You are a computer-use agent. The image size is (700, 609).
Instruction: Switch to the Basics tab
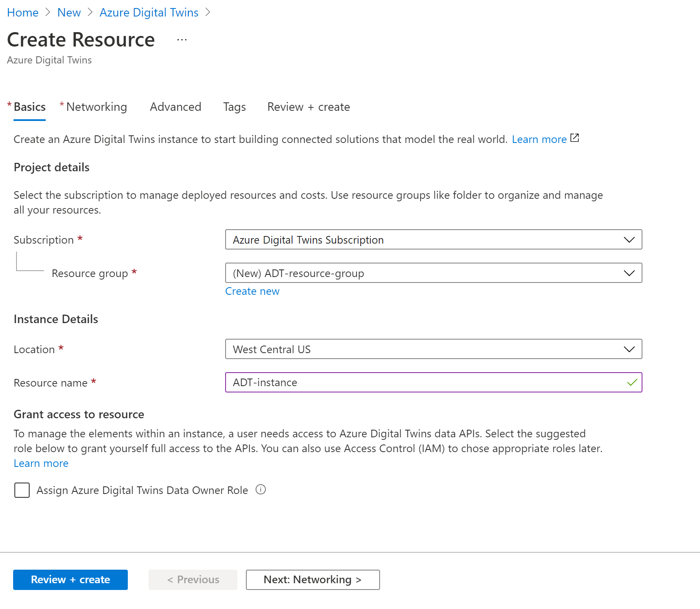click(x=30, y=107)
